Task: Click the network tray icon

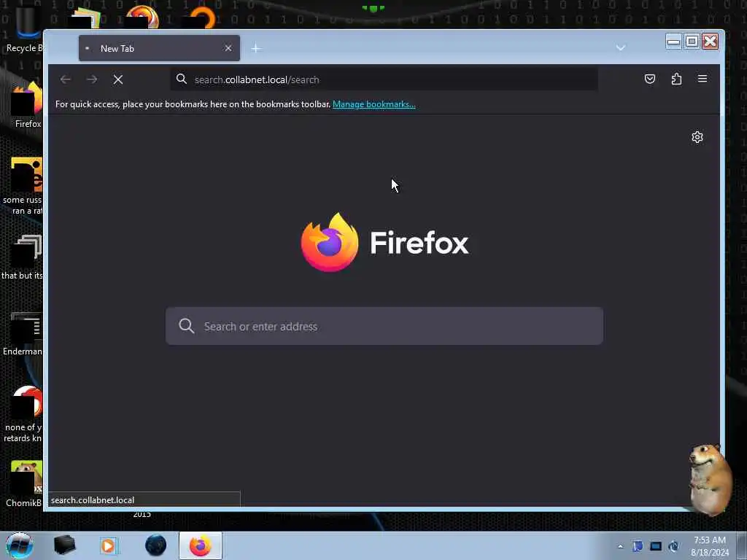Action: [x=656, y=547]
